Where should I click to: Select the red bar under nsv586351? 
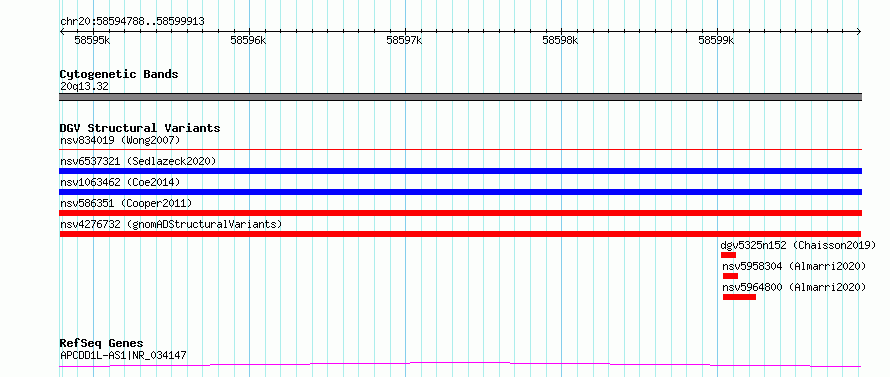(460, 213)
